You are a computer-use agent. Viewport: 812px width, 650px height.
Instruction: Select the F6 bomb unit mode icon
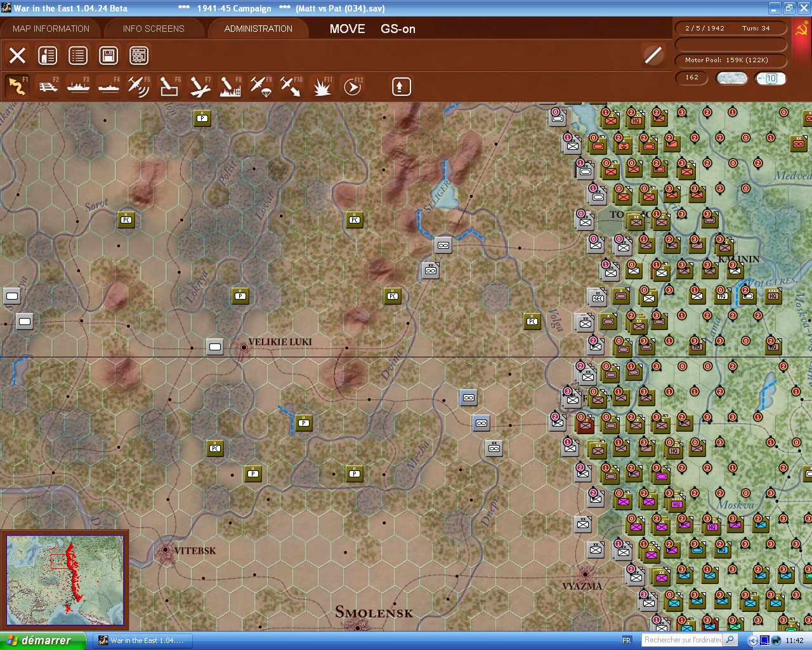pyautogui.click(x=169, y=86)
